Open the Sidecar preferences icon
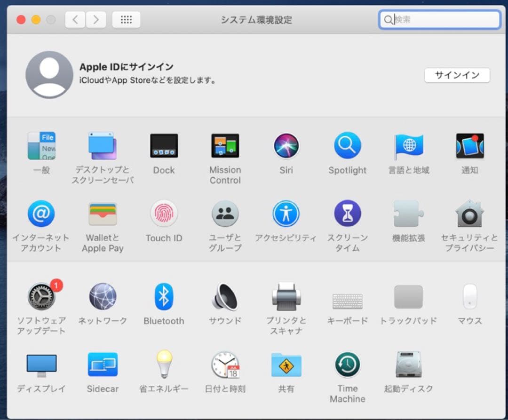The image size is (508, 420). (x=103, y=365)
